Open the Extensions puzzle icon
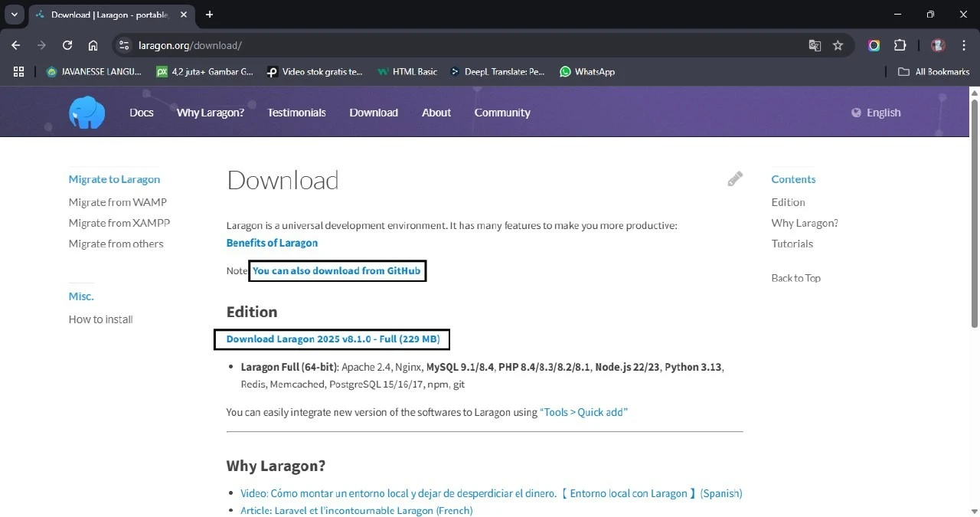 [x=900, y=45]
